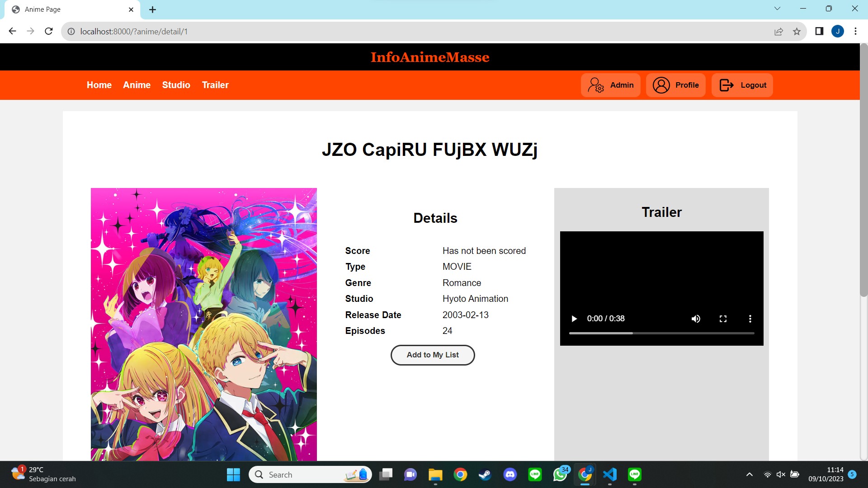The image size is (868, 488).
Task: Show hidden system tray icons
Action: coord(749,474)
